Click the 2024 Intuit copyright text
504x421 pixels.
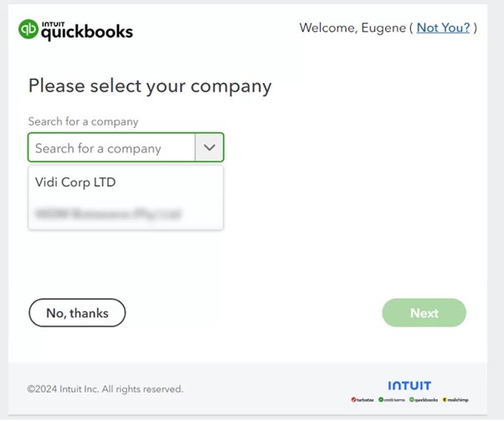[105, 389]
